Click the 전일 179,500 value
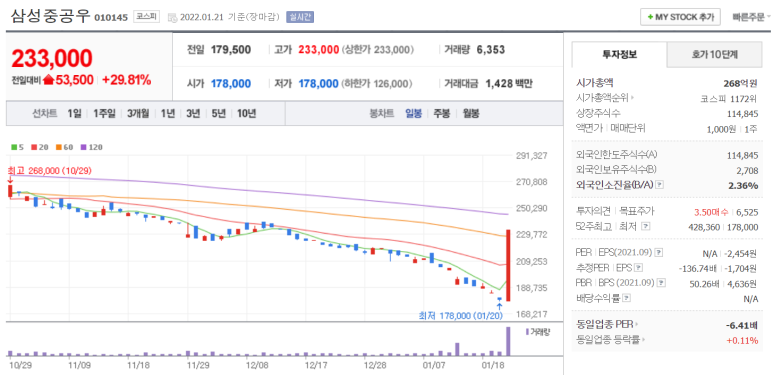 pos(231,50)
